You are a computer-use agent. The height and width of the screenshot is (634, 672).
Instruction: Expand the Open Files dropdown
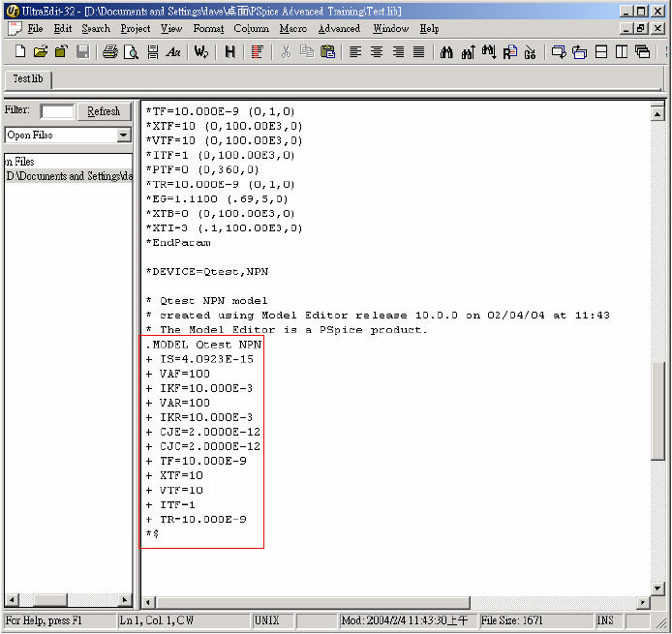(x=123, y=135)
